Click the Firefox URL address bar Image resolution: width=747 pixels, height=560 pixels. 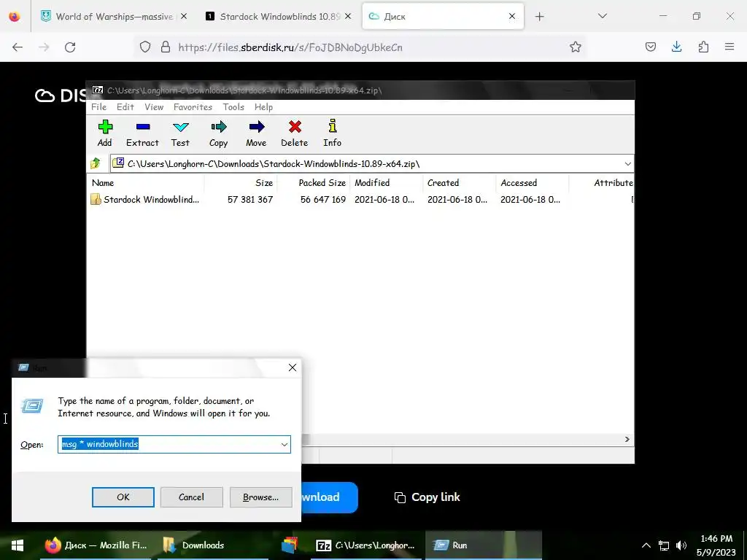click(x=362, y=47)
